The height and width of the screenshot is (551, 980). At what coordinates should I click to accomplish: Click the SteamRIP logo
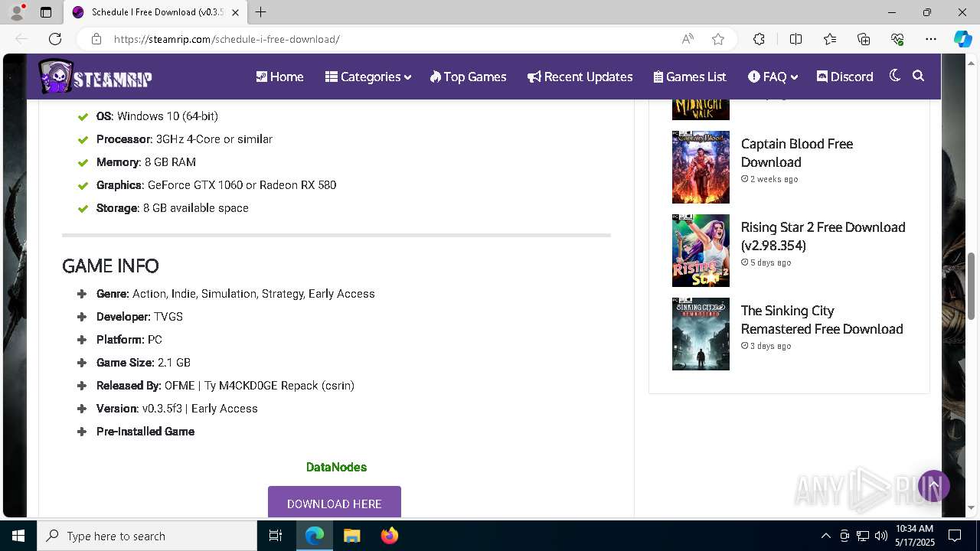tap(96, 77)
